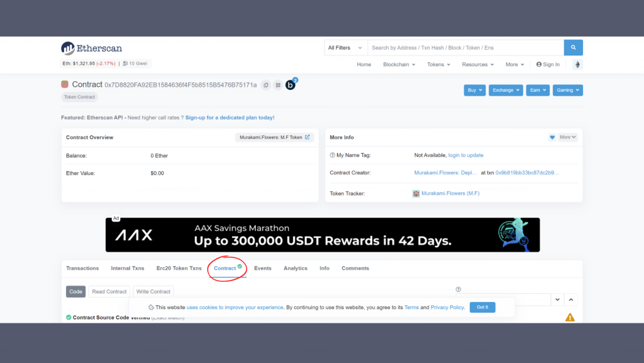Click the main search input field
The image size is (644, 363).
coord(466,48)
